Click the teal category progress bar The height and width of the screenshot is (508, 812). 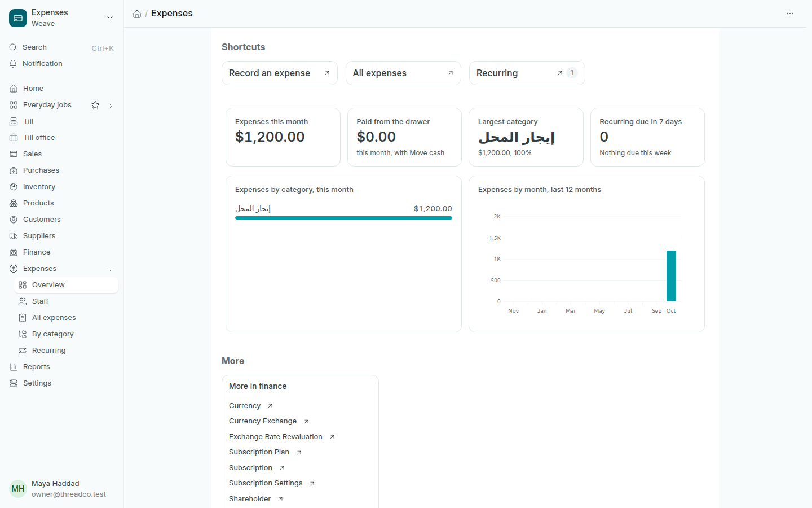coord(343,218)
